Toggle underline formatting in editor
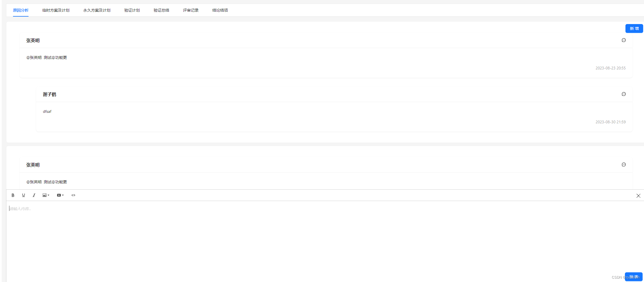Viewport: 644px width, 282px height. click(24, 195)
